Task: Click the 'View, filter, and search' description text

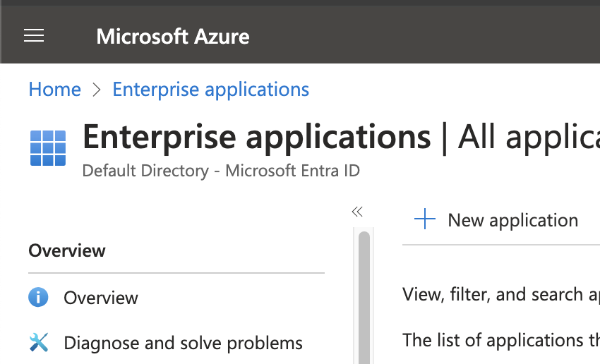Action: [500, 294]
